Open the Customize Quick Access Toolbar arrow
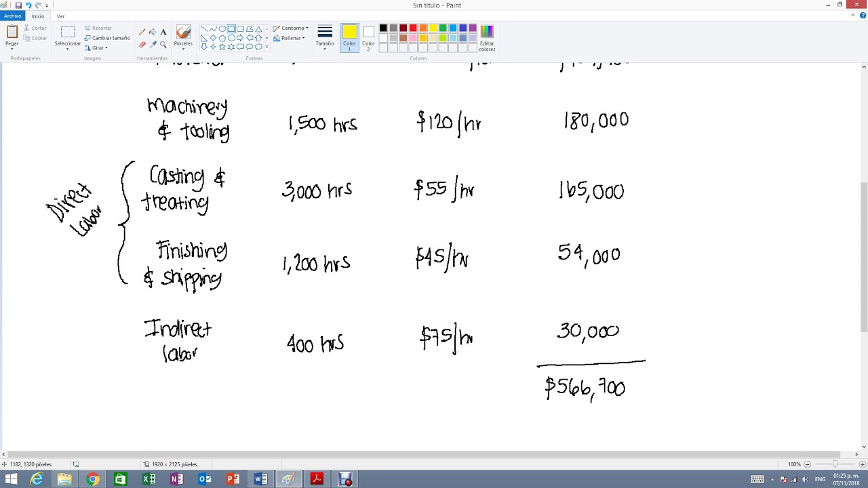The image size is (868, 488). [x=47, y=5]
